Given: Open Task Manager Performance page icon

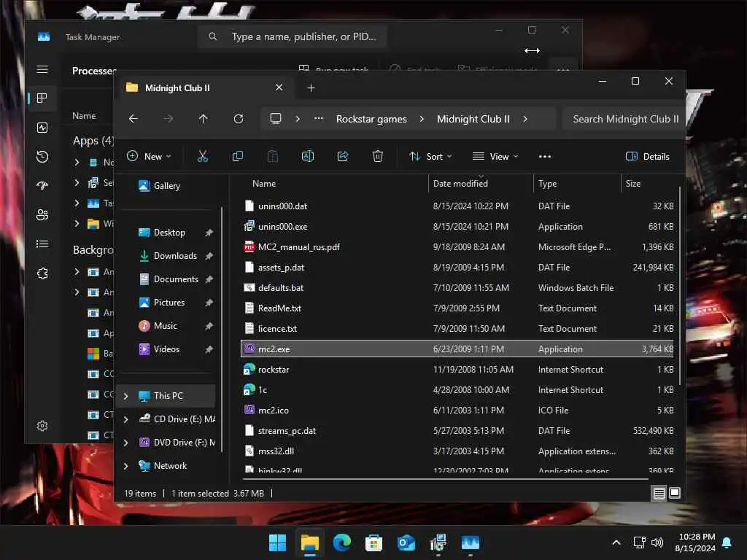Looking at the screenshot, I should [x=42, y=128].
